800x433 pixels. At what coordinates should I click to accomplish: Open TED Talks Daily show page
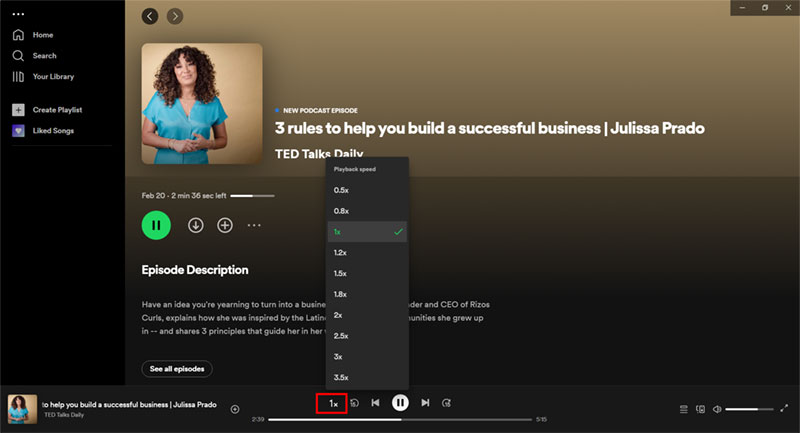[x=319, y=153]
